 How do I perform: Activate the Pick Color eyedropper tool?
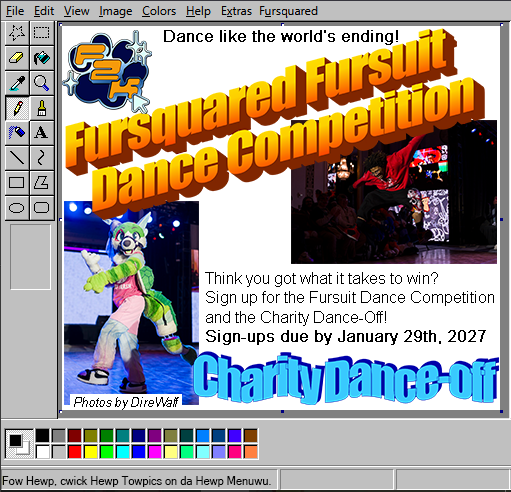pyautogui.click(x=17, y=83)
